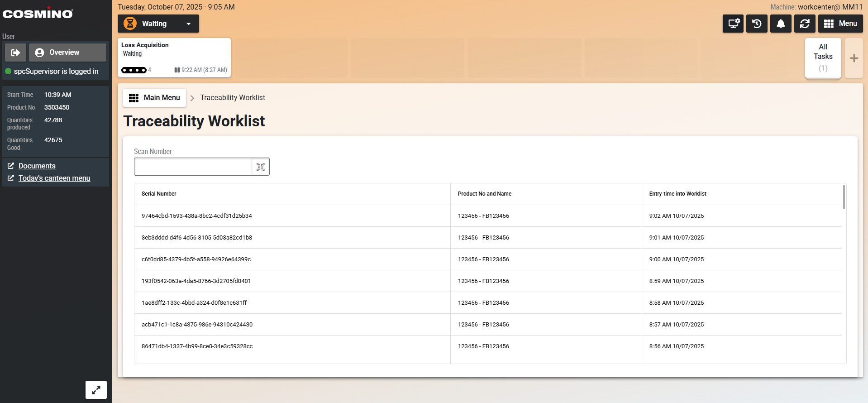Open the machine settings monitor icon
This screenshot has width=868, height=403.
click(733, 24)
